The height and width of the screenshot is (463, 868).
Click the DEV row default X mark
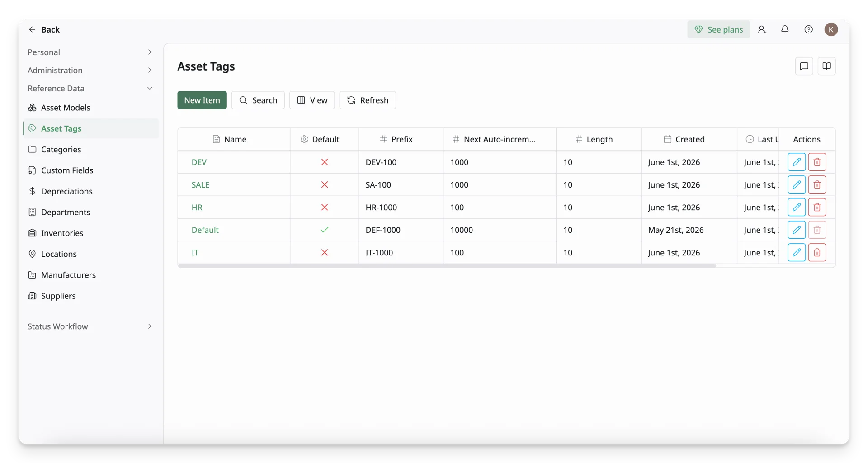point(325,162)
